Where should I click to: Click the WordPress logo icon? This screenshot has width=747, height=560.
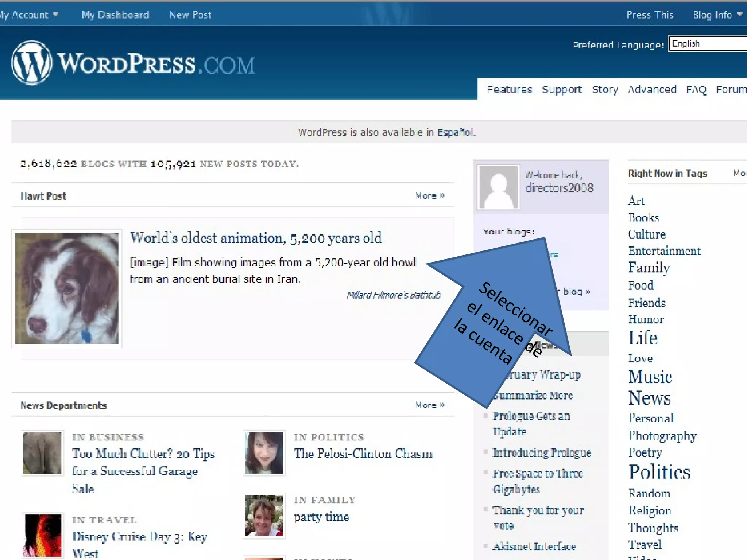click(32, 62)
